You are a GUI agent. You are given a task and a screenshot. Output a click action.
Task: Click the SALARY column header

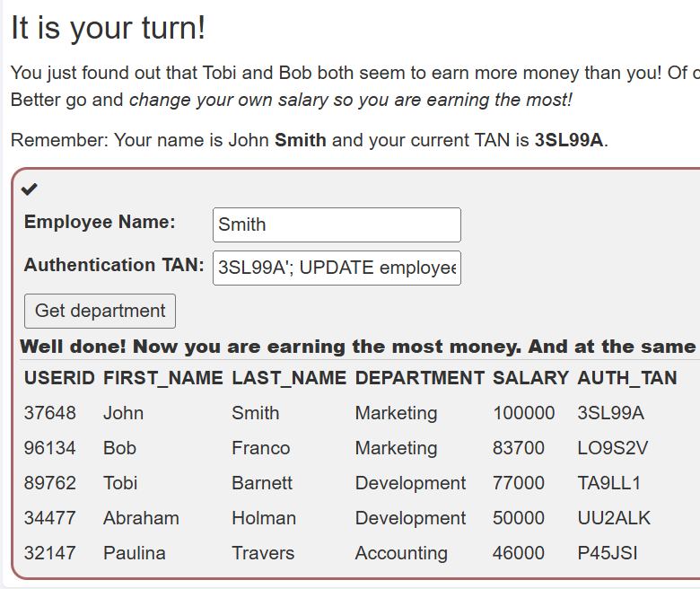(x=530, y=378)
